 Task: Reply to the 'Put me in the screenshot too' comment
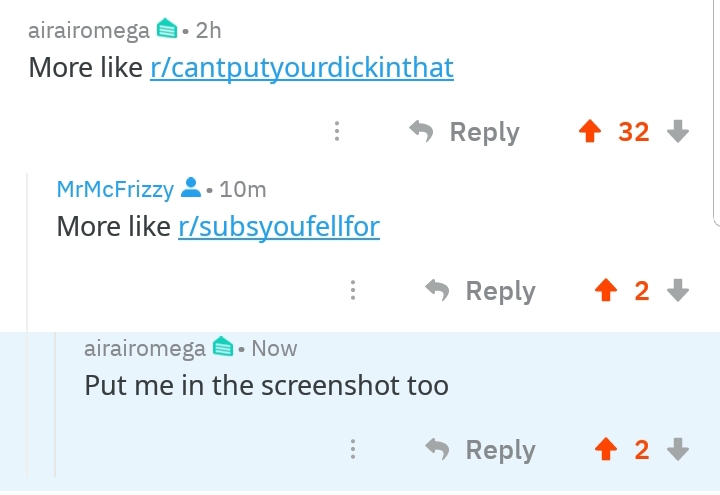point(482,450)
